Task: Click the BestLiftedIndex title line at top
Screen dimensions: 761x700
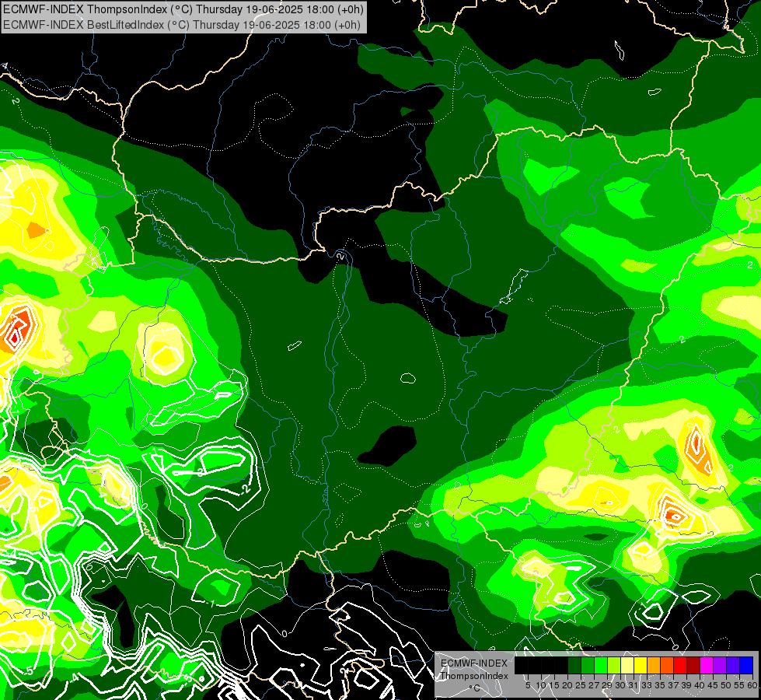Action: [x=181, y=25]
